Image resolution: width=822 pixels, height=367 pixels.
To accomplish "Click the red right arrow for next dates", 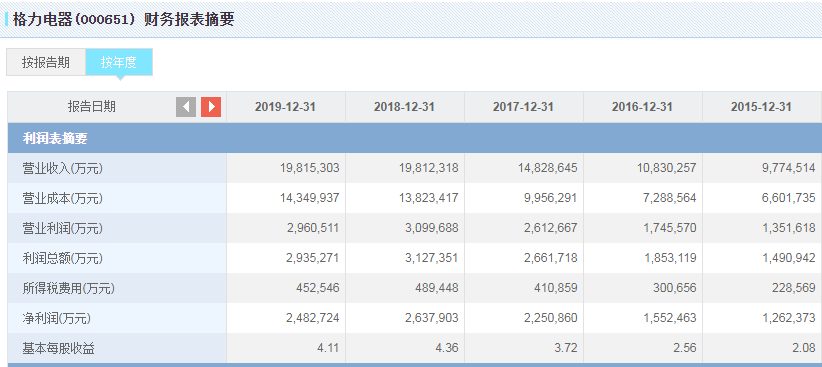I will click(x=211, y=107).
